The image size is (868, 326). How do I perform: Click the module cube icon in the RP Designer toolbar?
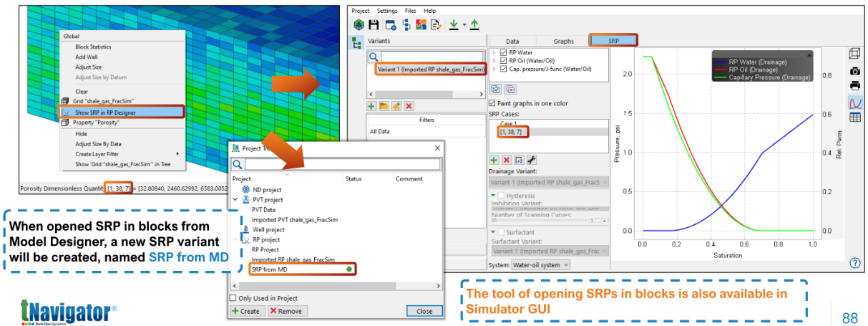coord(359,25)
